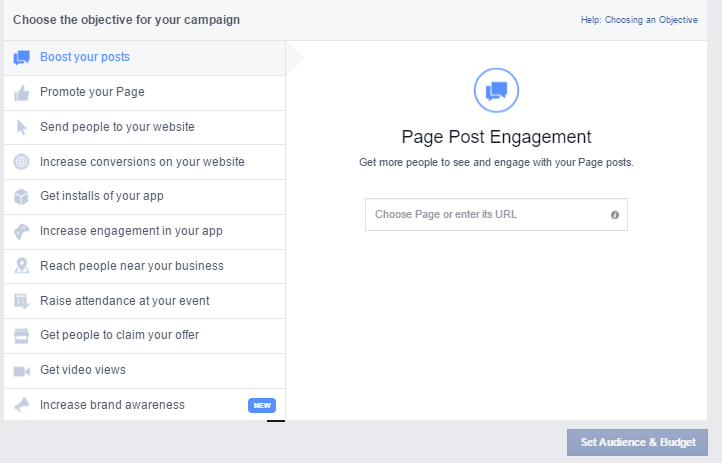Screen dimensions: 722x463
Task: Click the calendar icon for event attendance
Action: pos(21,301)
